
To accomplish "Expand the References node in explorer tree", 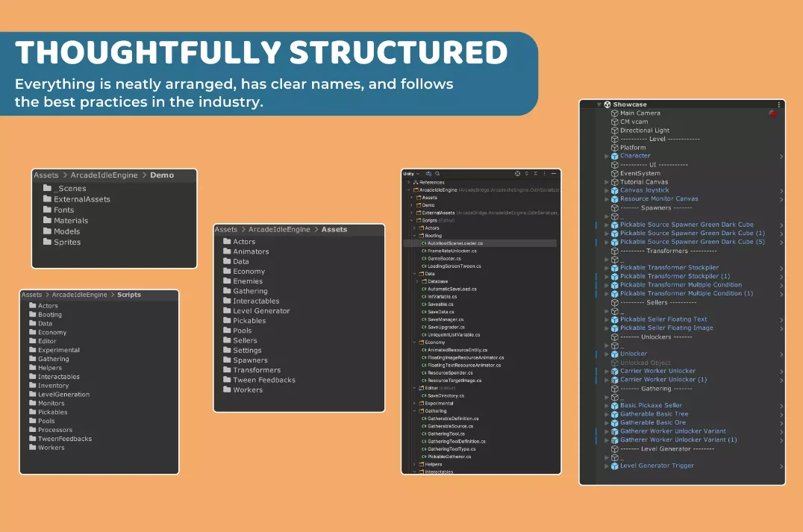I will (408, 182).
